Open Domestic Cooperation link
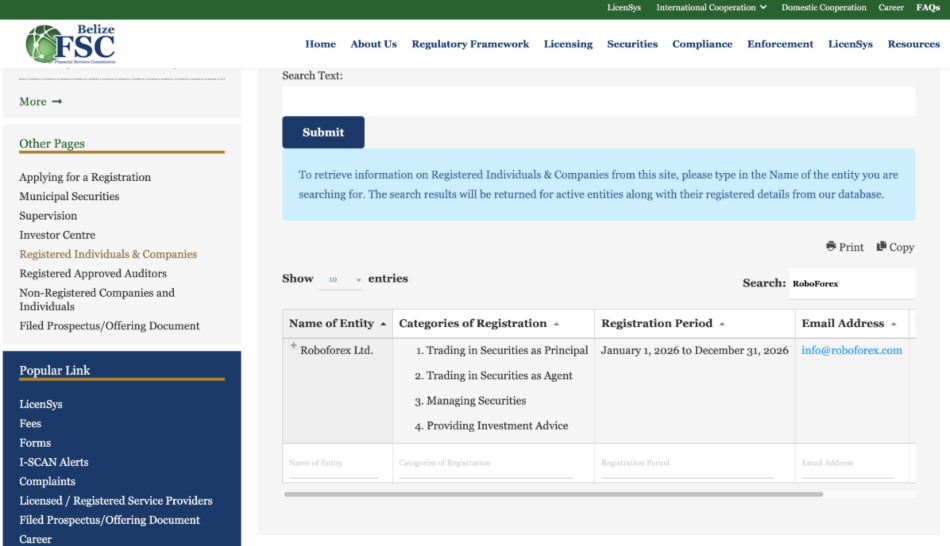Viewport: 950px width, 546px height. 823,7
